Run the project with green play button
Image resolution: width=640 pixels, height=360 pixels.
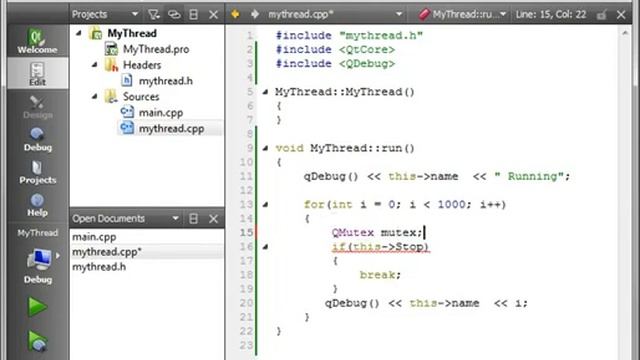(37, 307)
